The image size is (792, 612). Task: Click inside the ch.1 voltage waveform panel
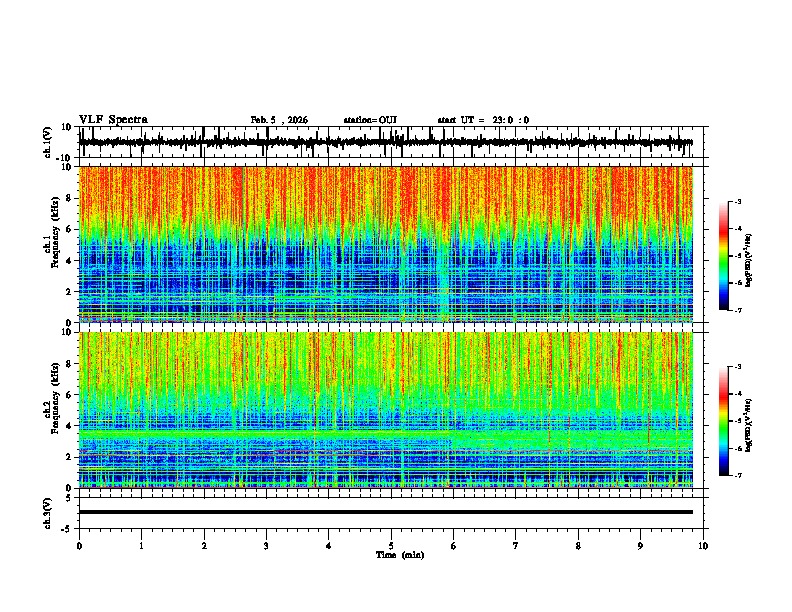[391, 142]
